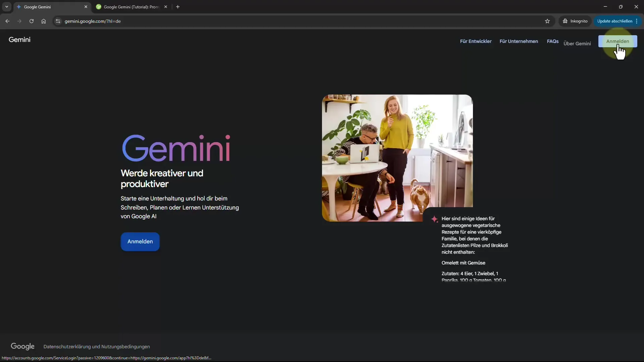This screenshot has width=644, height=362.
Task: Click the text starting "Hier sind einige Ideen für"
Action: (475, 235)
